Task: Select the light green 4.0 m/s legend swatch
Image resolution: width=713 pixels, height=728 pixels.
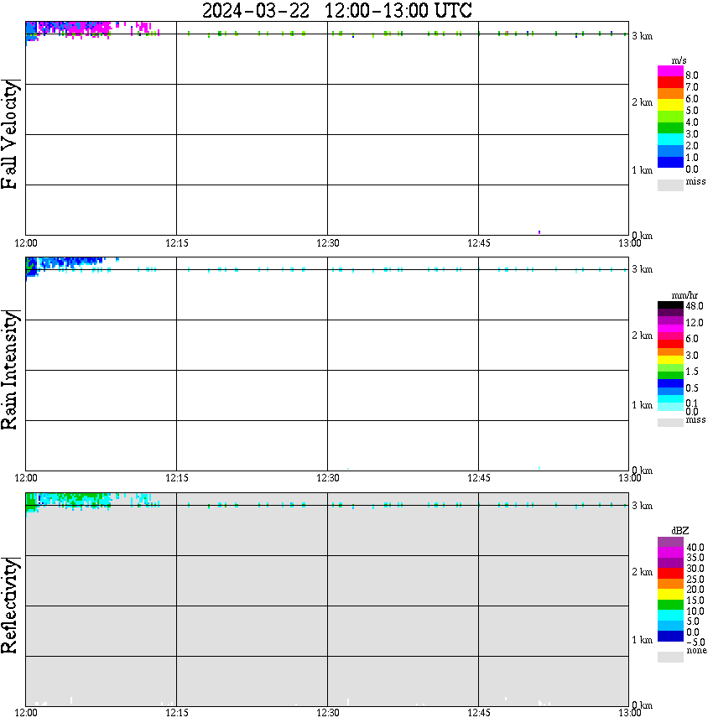Action: (670, 117)
